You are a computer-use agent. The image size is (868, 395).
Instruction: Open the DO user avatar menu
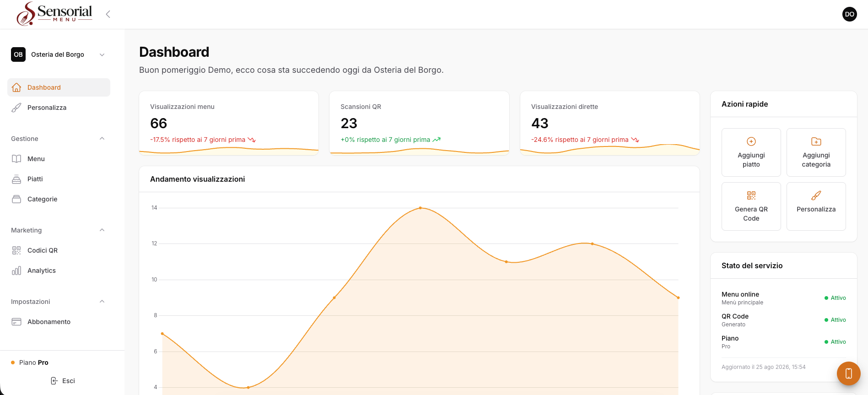pyautogui.click(x=849, y=14)
